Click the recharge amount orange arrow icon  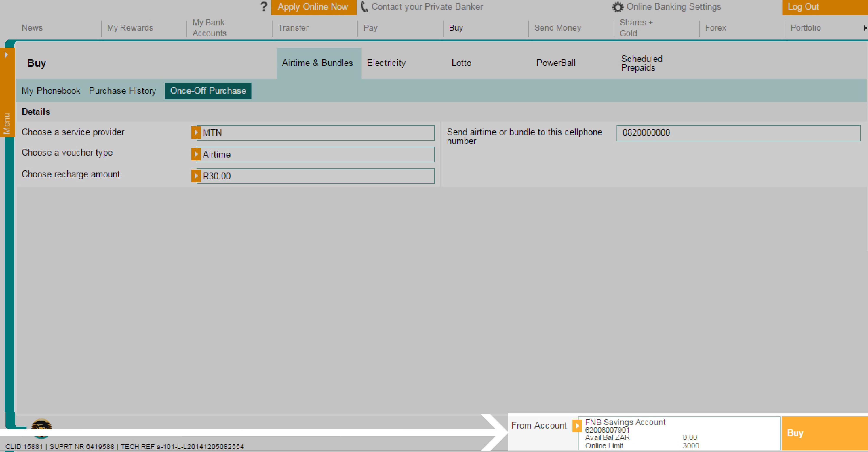pyautogui.click(x=196, y=176)
